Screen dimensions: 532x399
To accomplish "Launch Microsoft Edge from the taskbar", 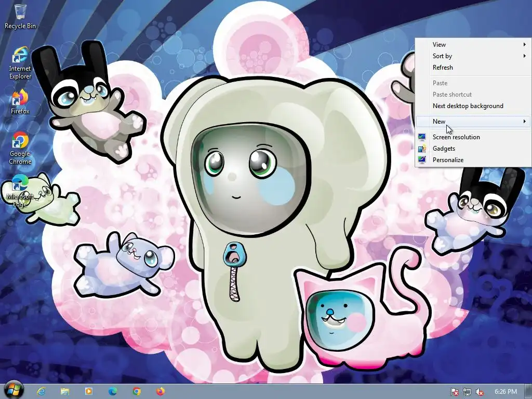I will pos(113,391).
